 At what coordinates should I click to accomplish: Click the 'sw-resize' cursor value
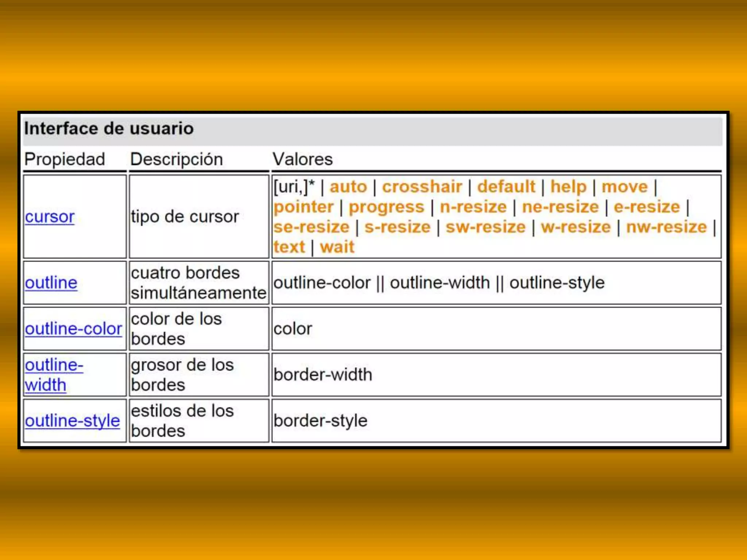click(486, 227)
